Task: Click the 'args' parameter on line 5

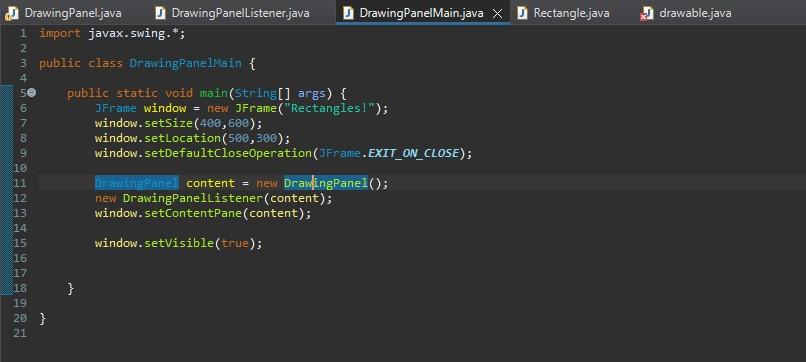Action: coord(312,93)
